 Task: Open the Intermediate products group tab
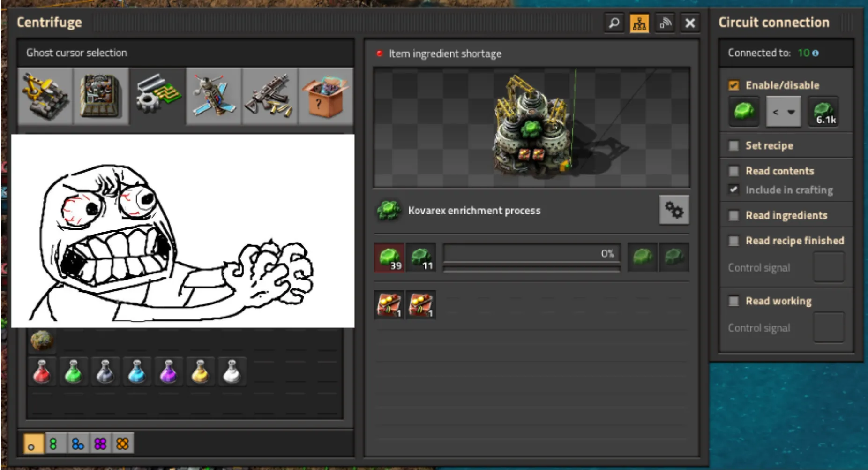click(157, 96)
